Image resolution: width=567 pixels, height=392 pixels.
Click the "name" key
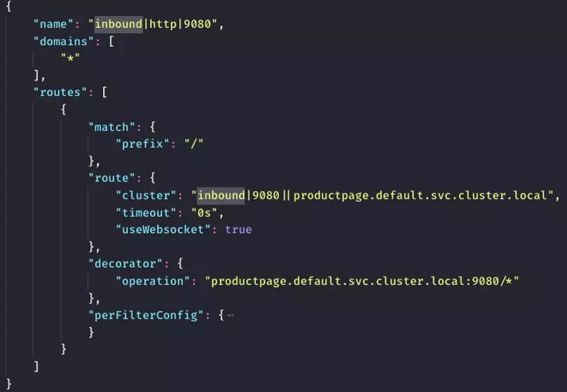coord(53,24)
